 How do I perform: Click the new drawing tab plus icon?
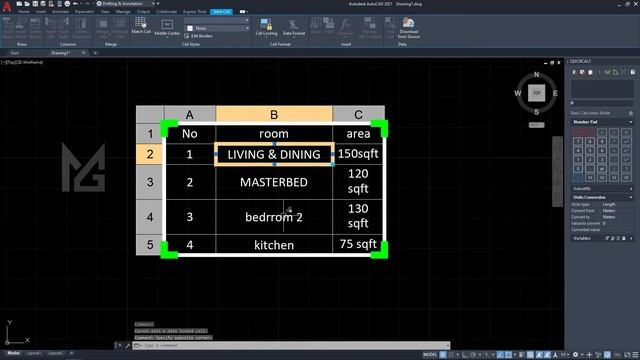tap(95, 53)
